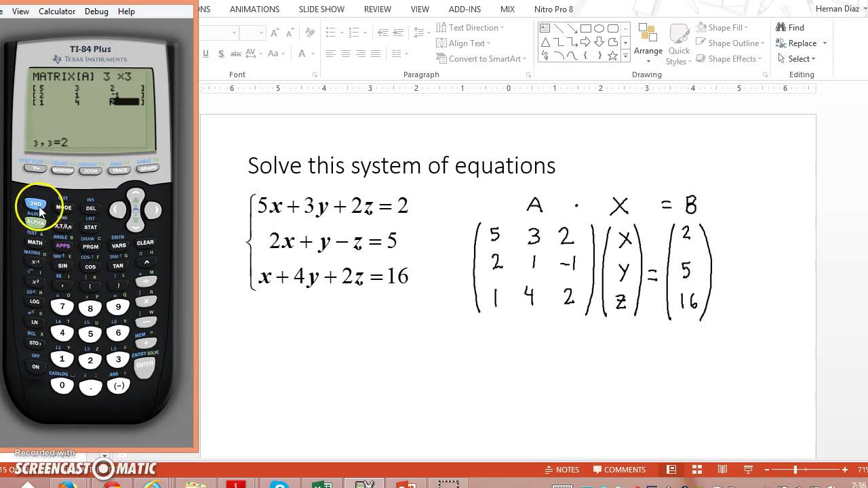The width and height of the screenshot is (868, 488).
Task: Click the VARS calculator key
Action: coord(119,246)
